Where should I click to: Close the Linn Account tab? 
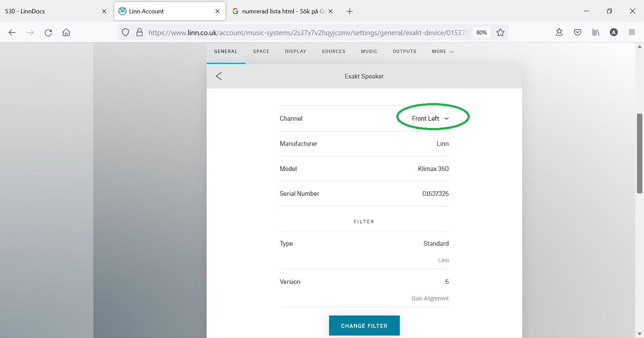point(218,12)
